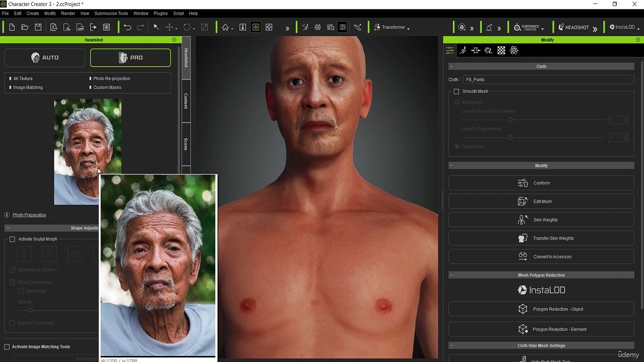Image resolution: width=644 pixels, height=362 pixels.
Task: Open a project using the folder icon
Action: point(25,27)
